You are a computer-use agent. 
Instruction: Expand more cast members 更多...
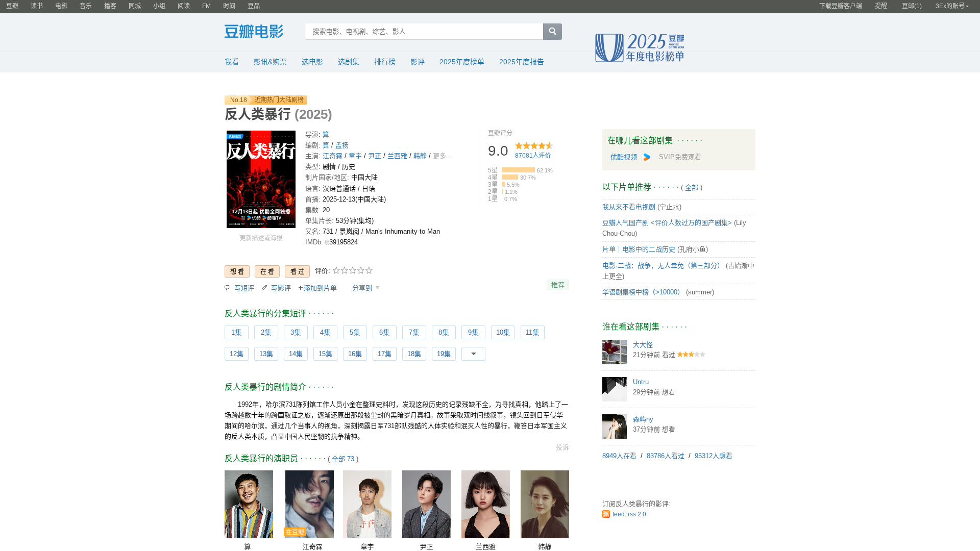pos(443,156)
